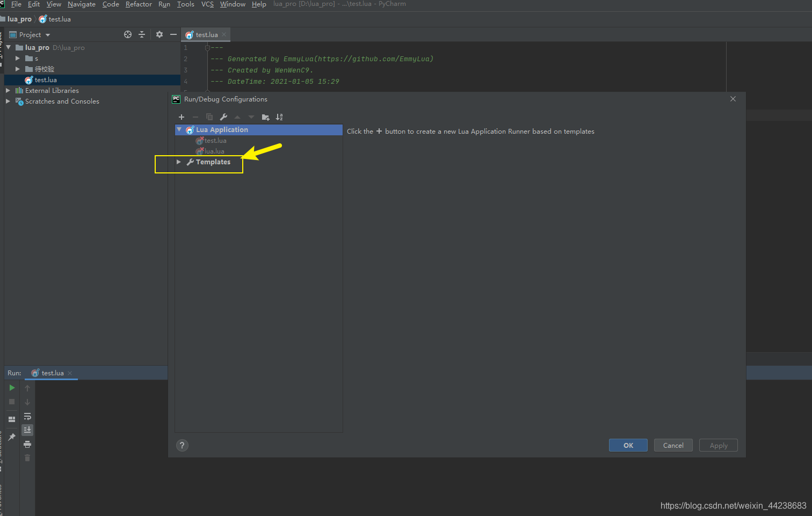Add a new configuration with the plus icon
The width and height of the screenshot is (812, 516).
(x=182, y=117)
